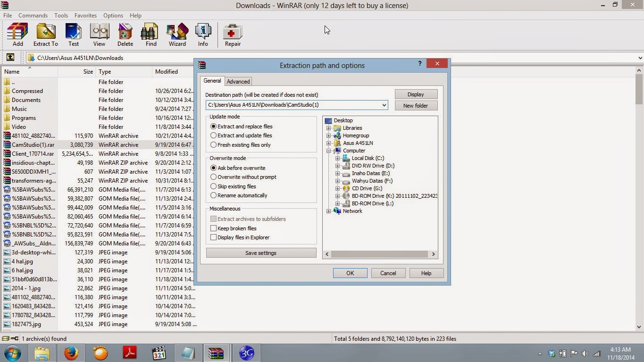Select the 1827475.jpg image file icon
The image size is (644, 362).
pyautogui.click(x=7, y=324)
